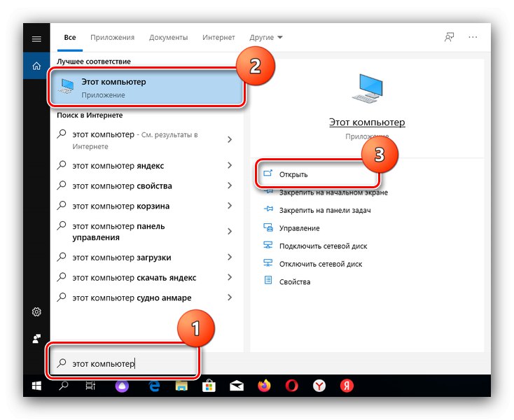Open File Explorer from the taskbar
514x420 pixels.
pos(181,386)
